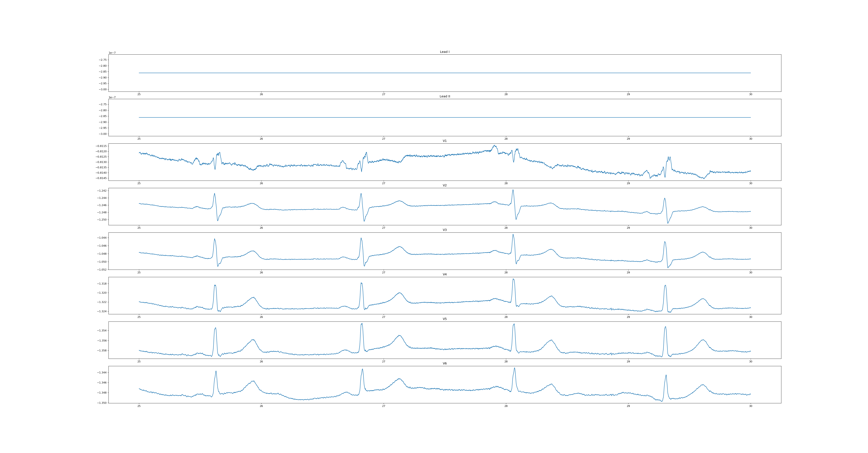Click y-axis tick −1.242 on V2 plot
The height and width of the screenshot is (453, 868).
[x=102, y=191]
